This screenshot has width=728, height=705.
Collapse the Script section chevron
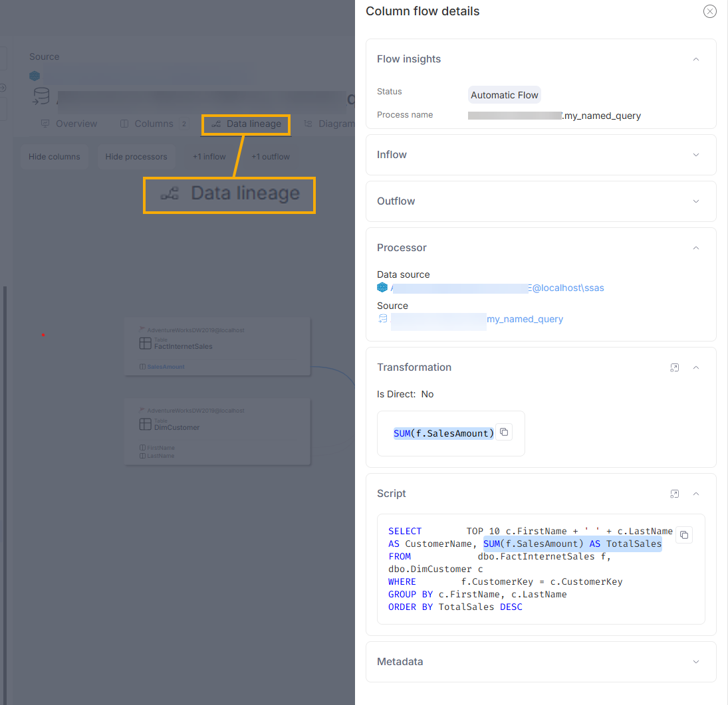695,494
